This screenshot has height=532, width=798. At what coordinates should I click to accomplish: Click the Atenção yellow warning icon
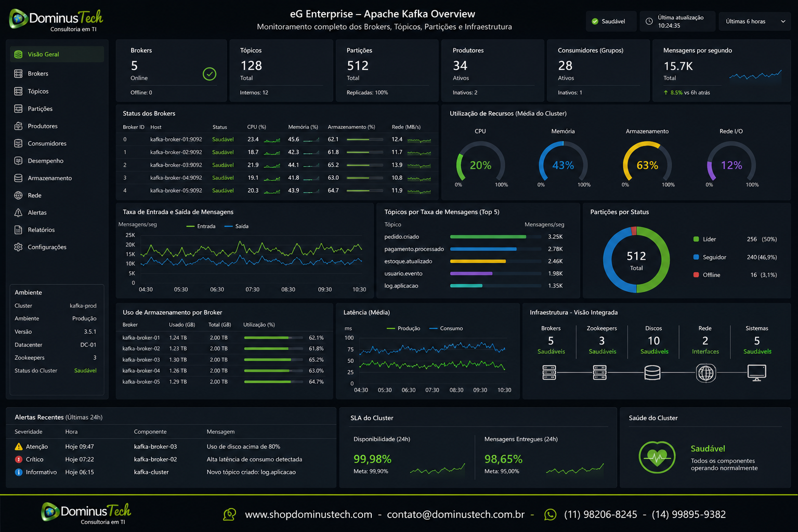pos(19,447)
